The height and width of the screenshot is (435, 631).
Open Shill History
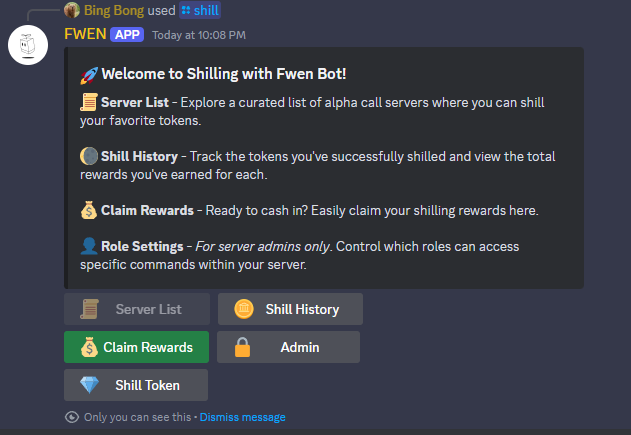coord(290,309)
